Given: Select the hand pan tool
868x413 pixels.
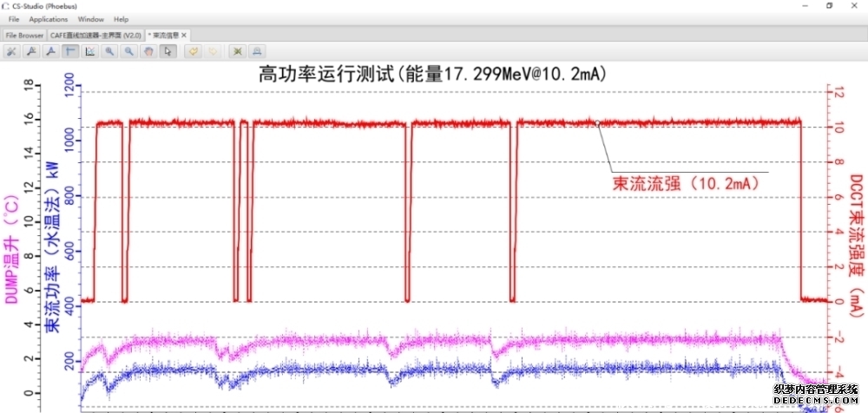Looking at the screenshot, I should tap(148, 51).
